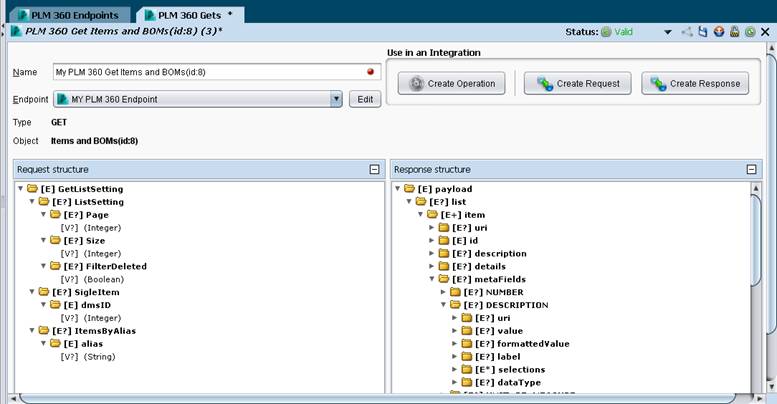Screen dimensions: 777x404
Task: Expand the details tree node
Action: 432,266
